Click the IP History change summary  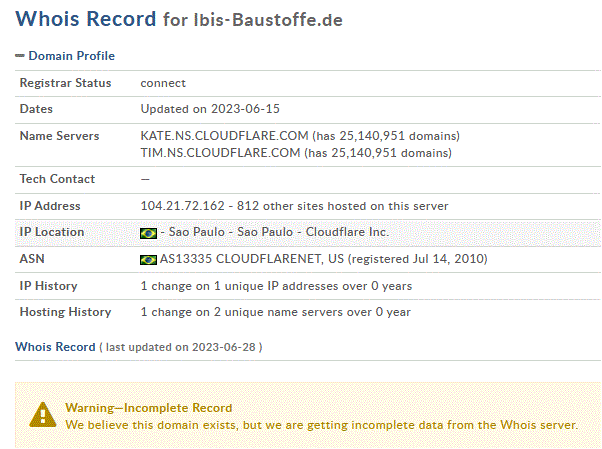[x=276, y=286]
